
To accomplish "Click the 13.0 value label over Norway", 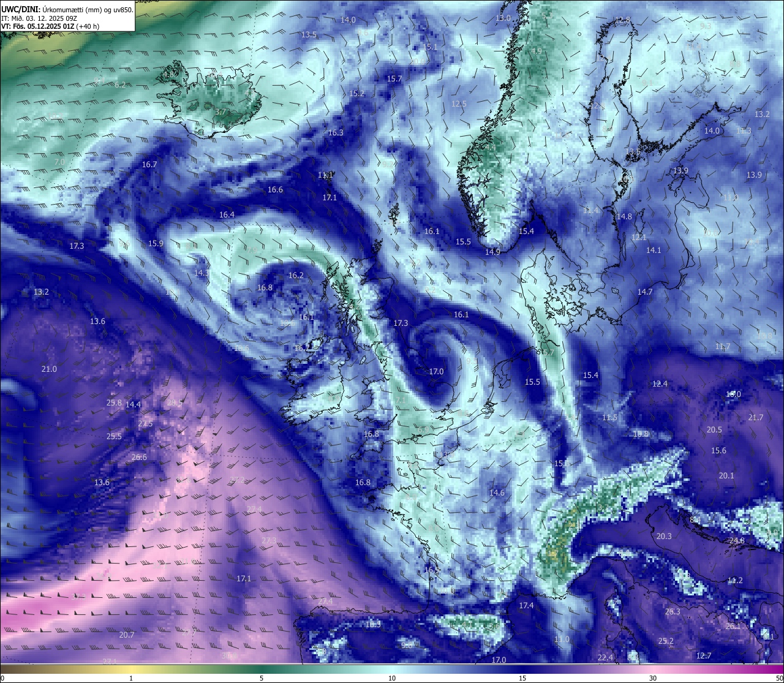I will point(503,18).
